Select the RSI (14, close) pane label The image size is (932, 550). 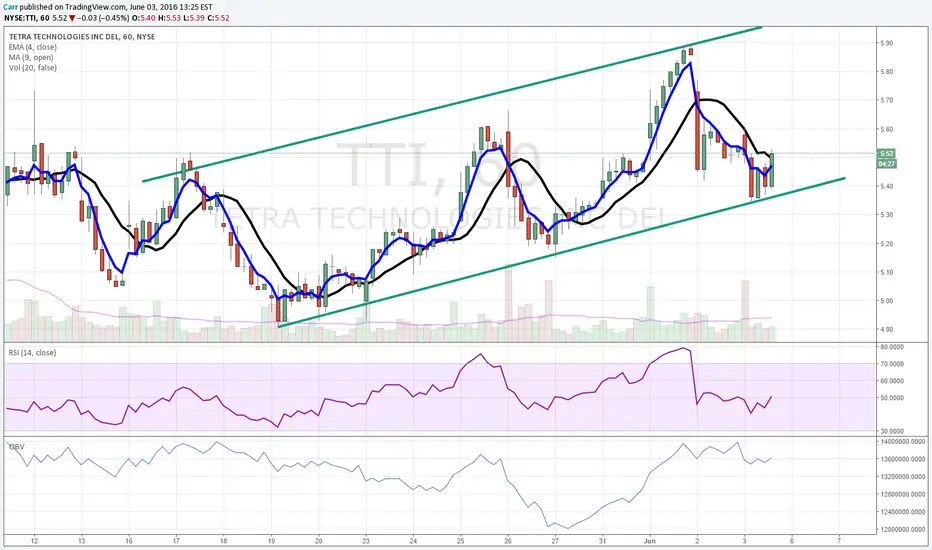32,353
